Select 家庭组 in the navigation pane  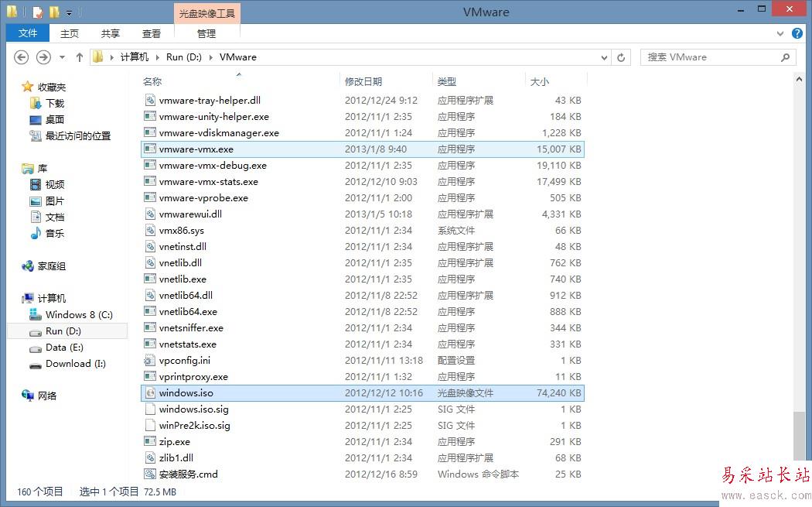click(x=51, y=266)
